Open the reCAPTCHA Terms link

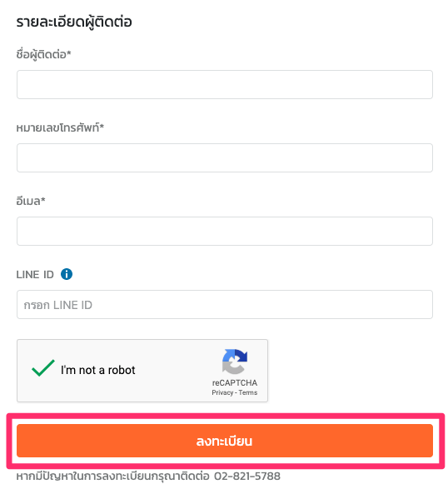click(248, 392)
